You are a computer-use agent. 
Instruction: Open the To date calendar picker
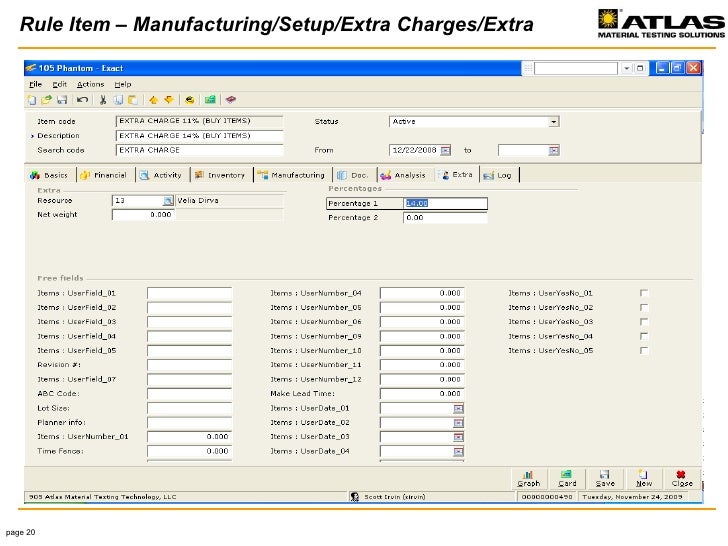click(554, 150)
